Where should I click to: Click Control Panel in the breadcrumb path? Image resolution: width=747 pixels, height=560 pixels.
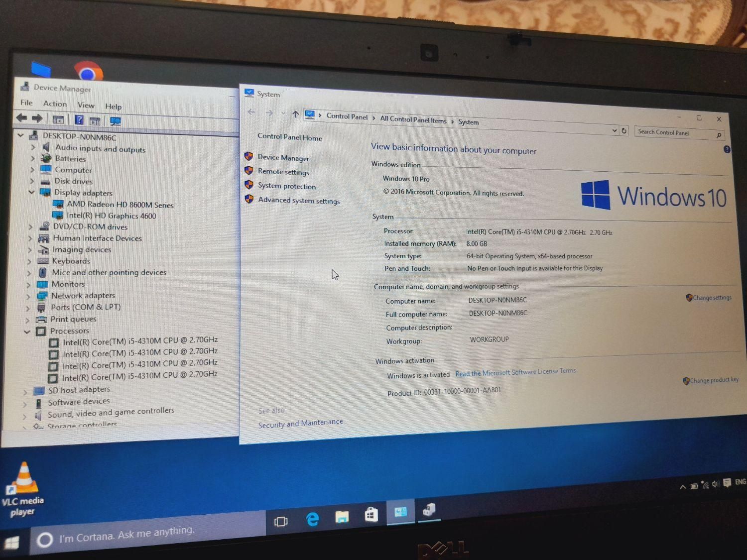click(347, 116)
